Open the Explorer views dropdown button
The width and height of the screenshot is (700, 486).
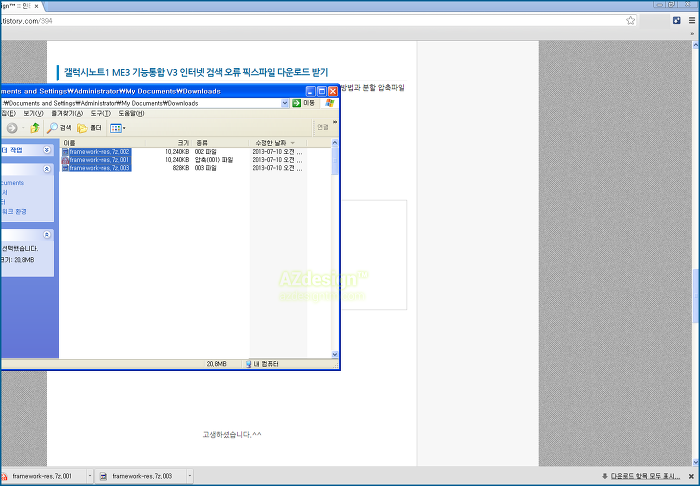click(117, 128)
